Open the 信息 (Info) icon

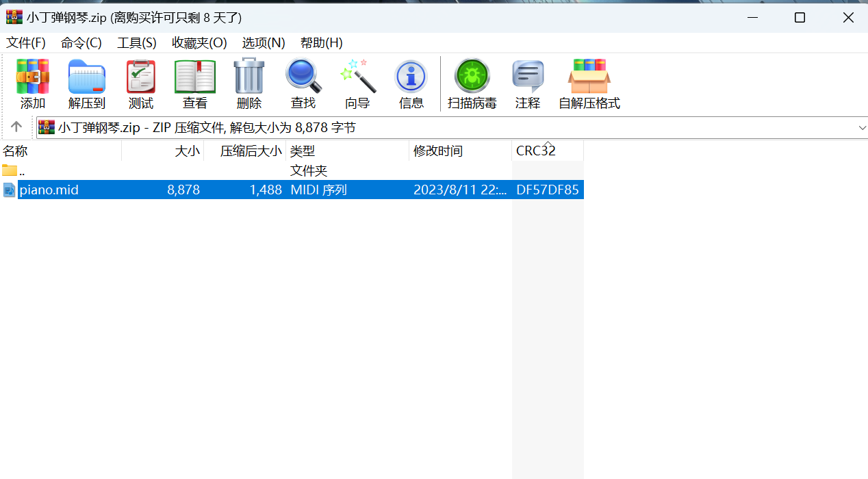[411, 77]
